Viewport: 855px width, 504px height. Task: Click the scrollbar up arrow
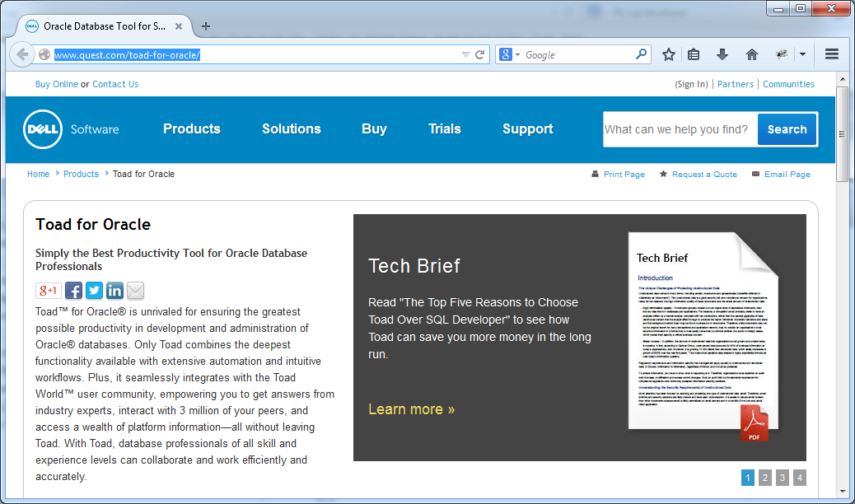(843, 79)
